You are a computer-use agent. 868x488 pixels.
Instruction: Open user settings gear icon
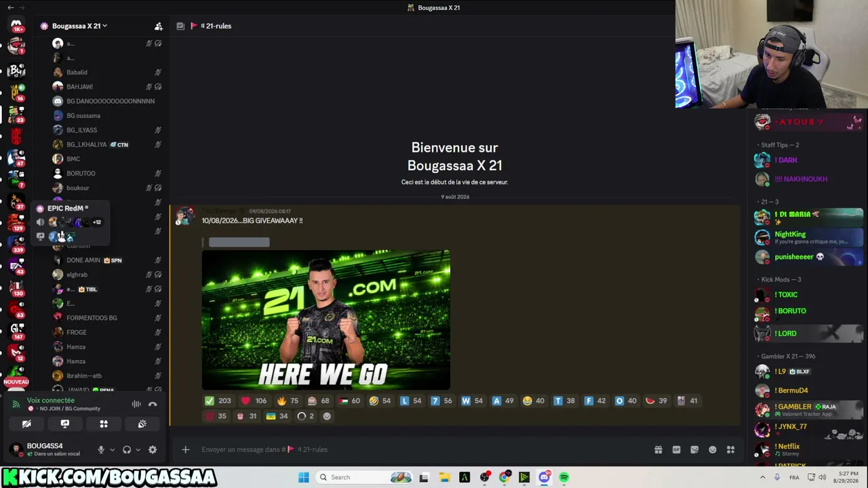pos(153,449)
